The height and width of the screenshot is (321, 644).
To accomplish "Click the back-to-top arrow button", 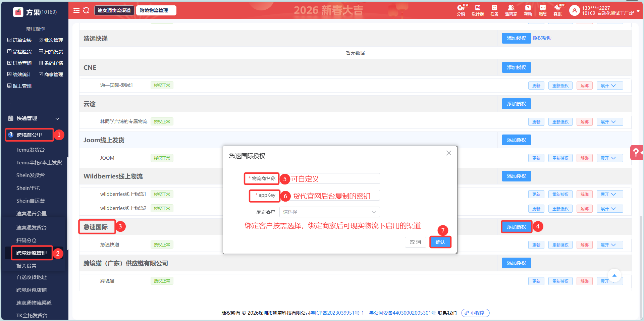I will tap(614, 275).
